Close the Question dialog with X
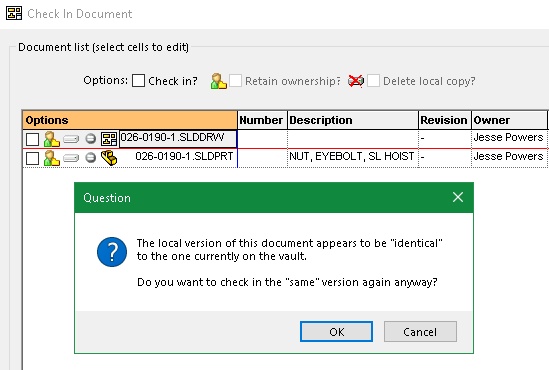This screenshot has width=549, height=370. [x=458, y=197]
